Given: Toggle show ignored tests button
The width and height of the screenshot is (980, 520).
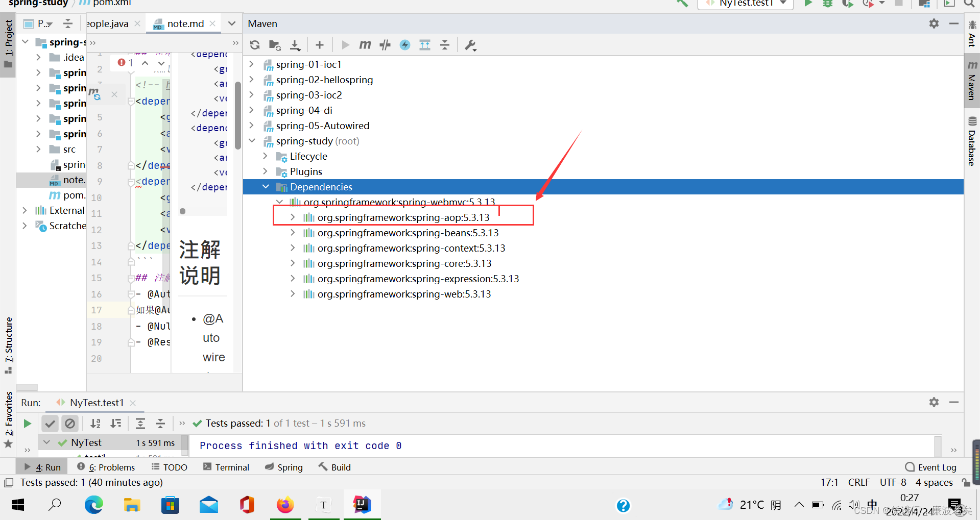Looking at the screenshot, I should click(x=70, y=424).
